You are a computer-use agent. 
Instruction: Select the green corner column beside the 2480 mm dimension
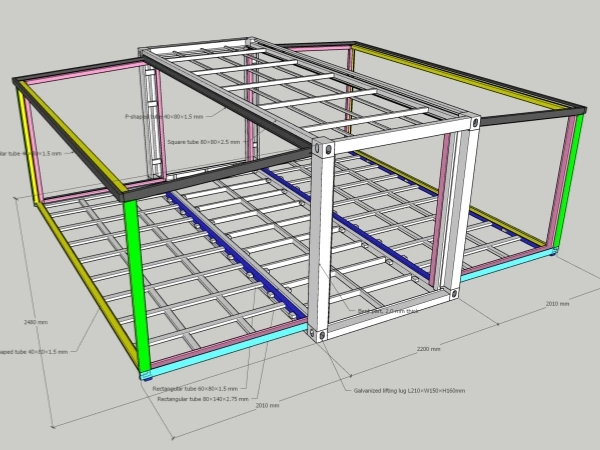coord(137,285)
